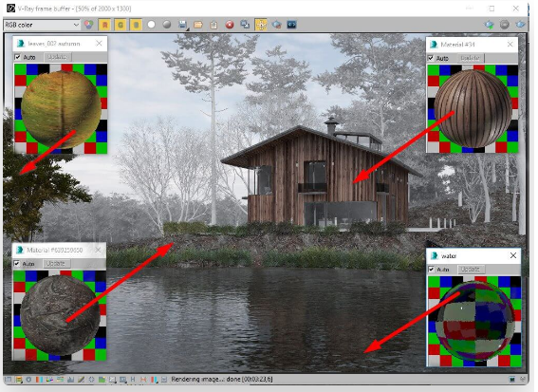The width and height of the screenshot is (538, 392).
Task: Click the Material #34 window title
Action: pyautogui.click(x=457, y=45)
